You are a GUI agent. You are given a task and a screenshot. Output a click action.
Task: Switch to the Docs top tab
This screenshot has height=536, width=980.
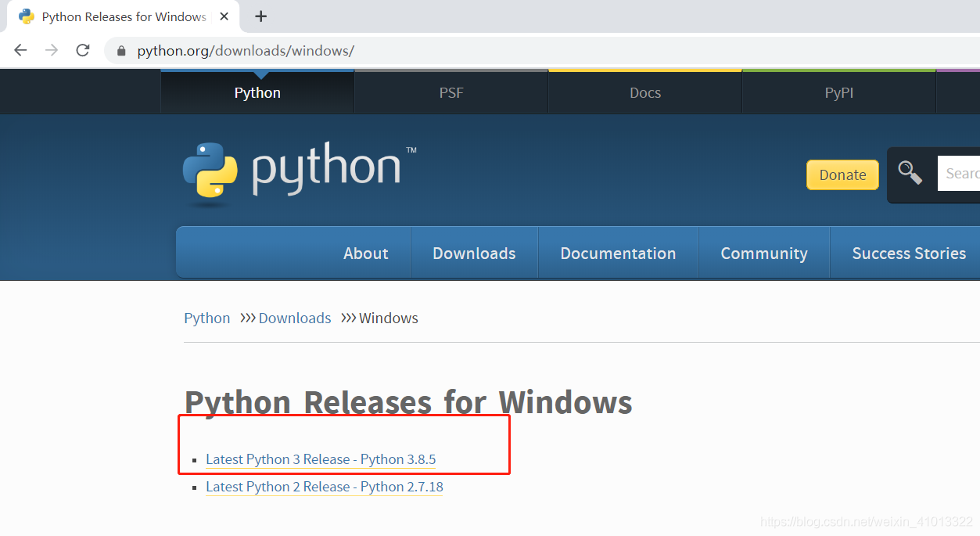coord(645,92)
